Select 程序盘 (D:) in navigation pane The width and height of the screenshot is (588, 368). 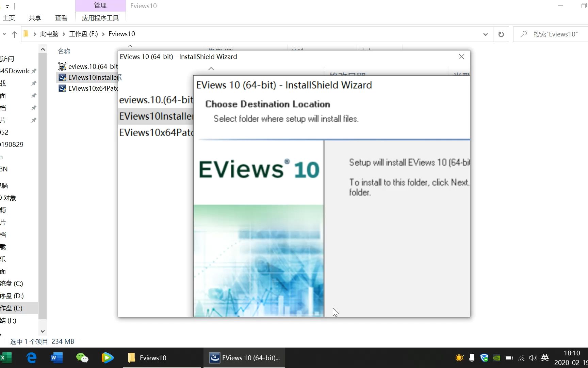coord(12,296)
